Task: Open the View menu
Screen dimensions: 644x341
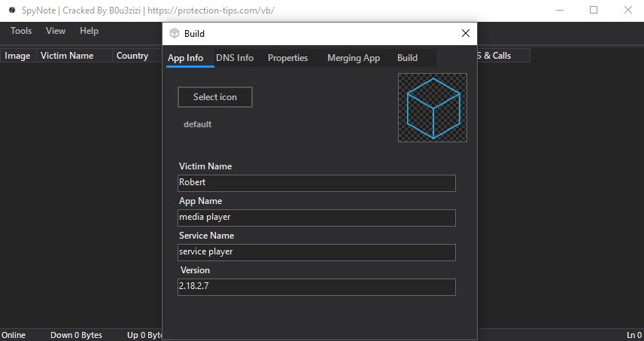Action: [x=56, y=31]
